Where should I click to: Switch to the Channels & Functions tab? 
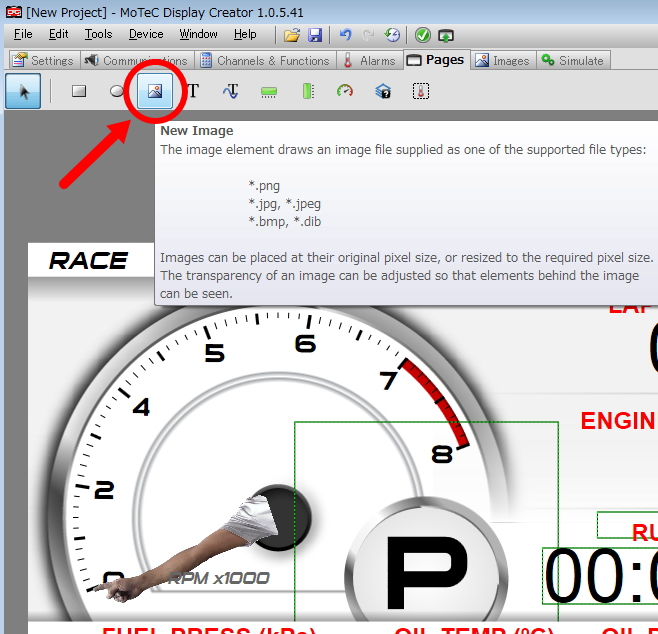(265, 60)
